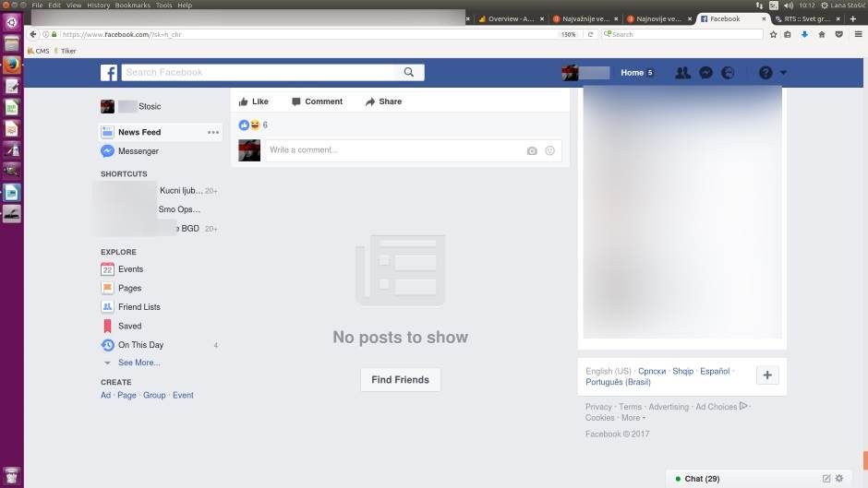
Task: Click the Write a comment field
Action: 392,150
